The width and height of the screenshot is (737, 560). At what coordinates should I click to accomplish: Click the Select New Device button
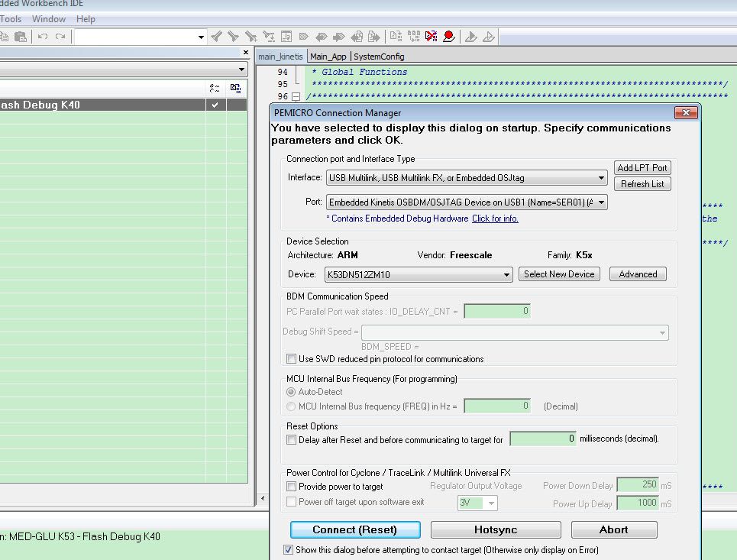click(559, 274)
